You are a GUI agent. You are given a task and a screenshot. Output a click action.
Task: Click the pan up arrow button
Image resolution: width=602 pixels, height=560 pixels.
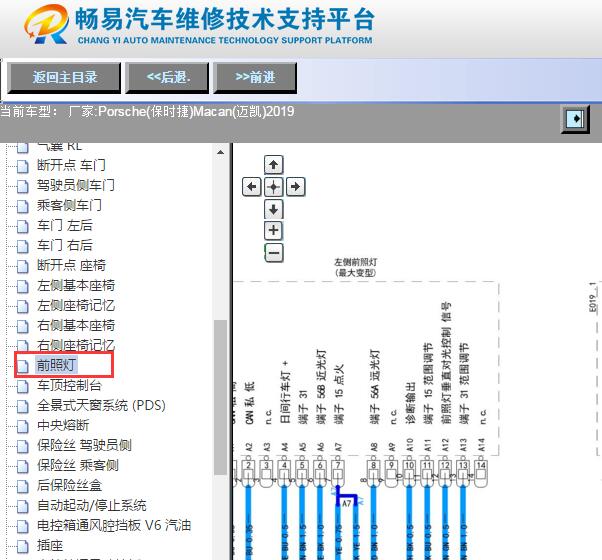(x=273, y=165)
